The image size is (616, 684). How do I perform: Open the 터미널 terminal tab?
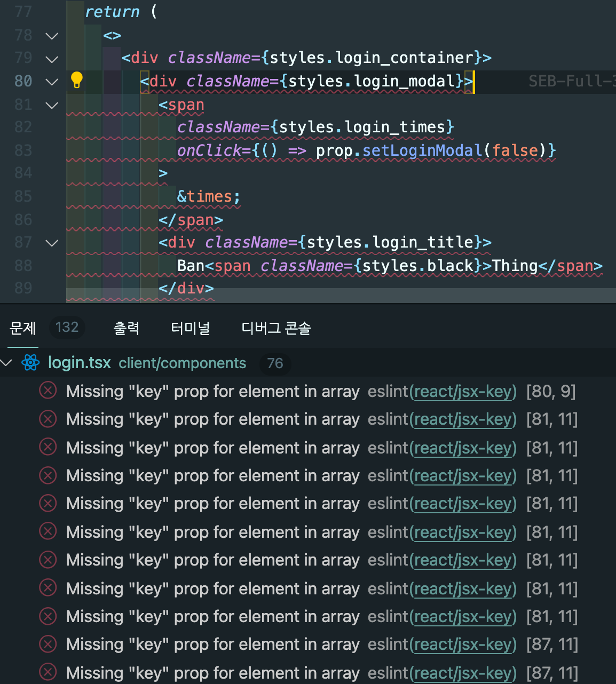191,328
